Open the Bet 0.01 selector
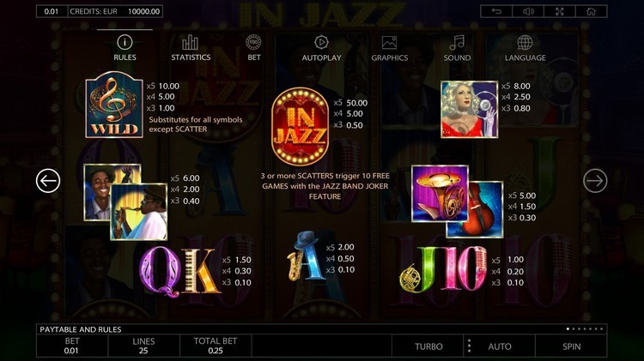The width and height of the screenshot is (644, 361). pos(72,346)
